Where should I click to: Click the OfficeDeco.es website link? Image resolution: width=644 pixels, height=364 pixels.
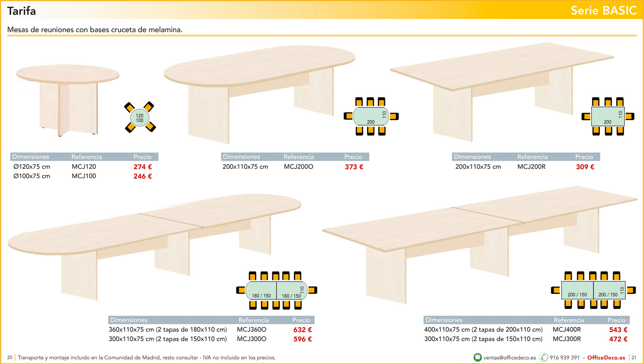click(x=606, y=358)
